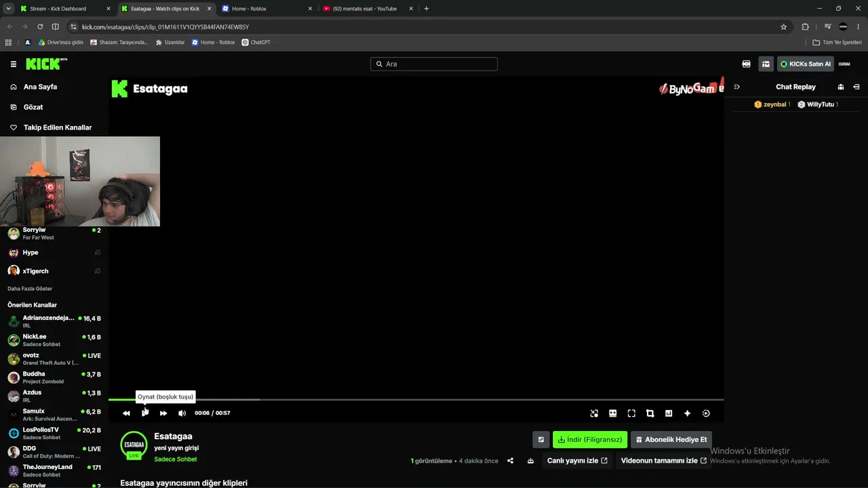Open the Uzantılar bookmark
Image resolution: width=868 pixels, height=488 pixels.
pos(170,42)
